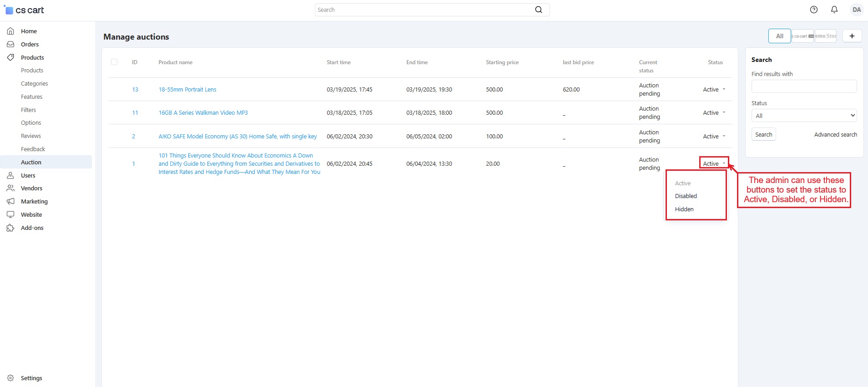868x387 pixels.
Task: Click the Vendors icon in sidebar
Action: coord(10,188)
